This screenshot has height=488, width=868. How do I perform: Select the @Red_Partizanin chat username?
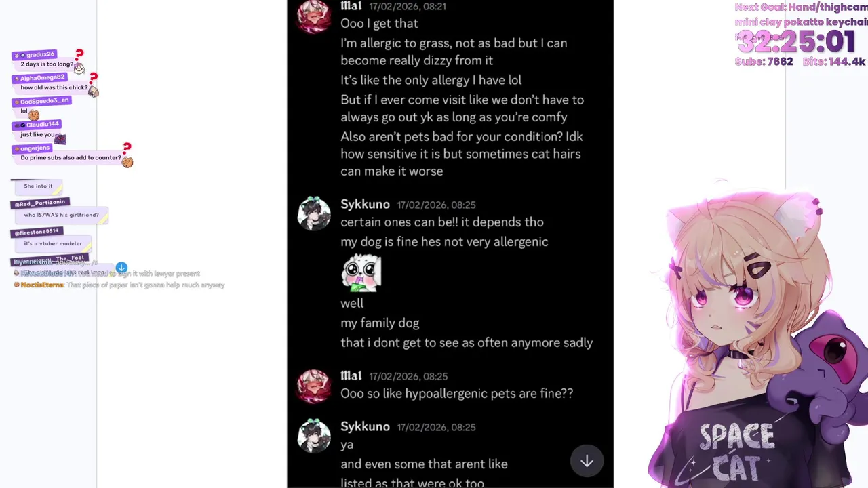click(x=40, y=202)
